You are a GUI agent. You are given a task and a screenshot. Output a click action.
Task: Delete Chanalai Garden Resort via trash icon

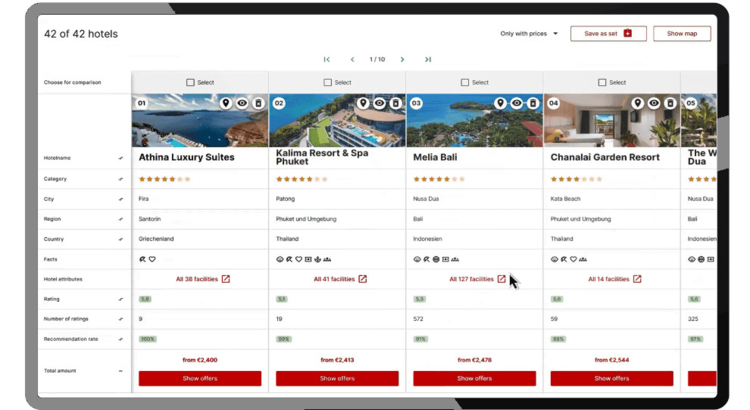click(670, 103)
